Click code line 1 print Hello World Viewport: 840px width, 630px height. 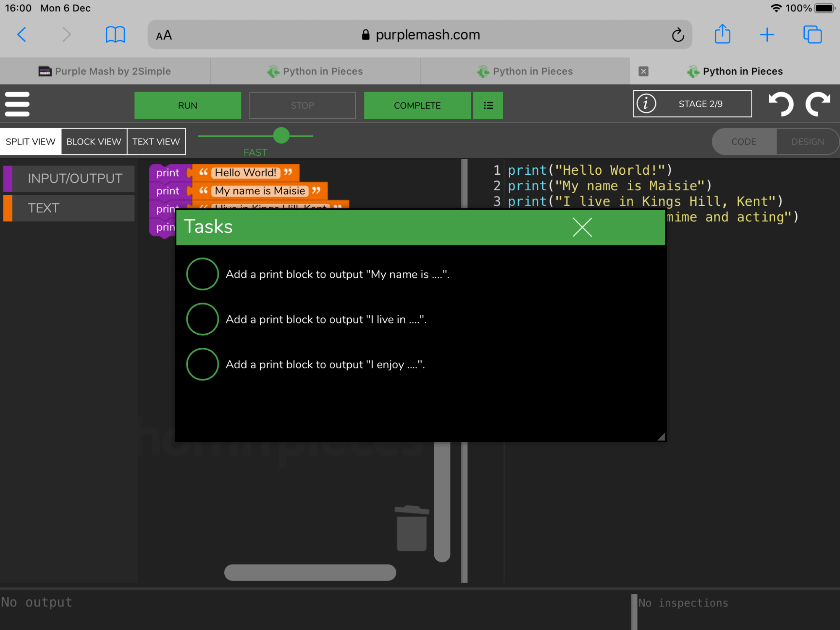[590, 170]
